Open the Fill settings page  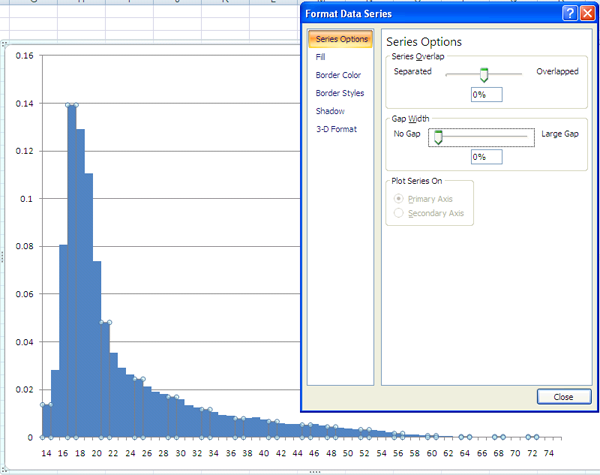(x=320, y=58)
